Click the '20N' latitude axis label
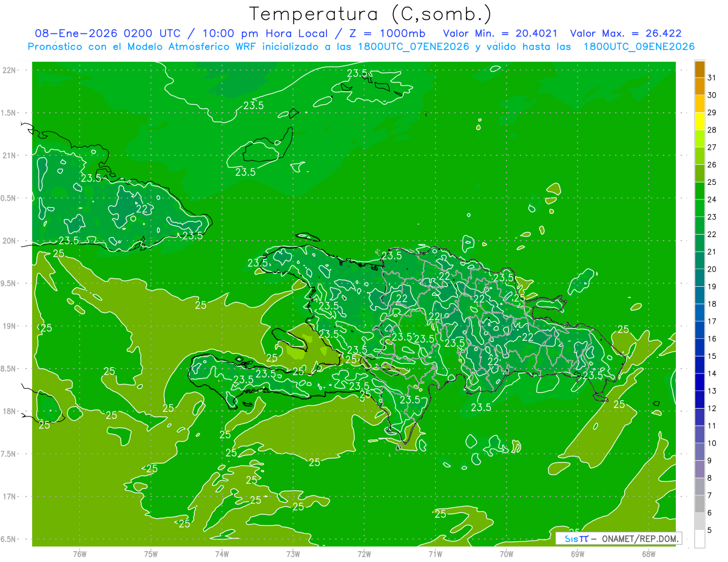 click(x=10, y=241)
